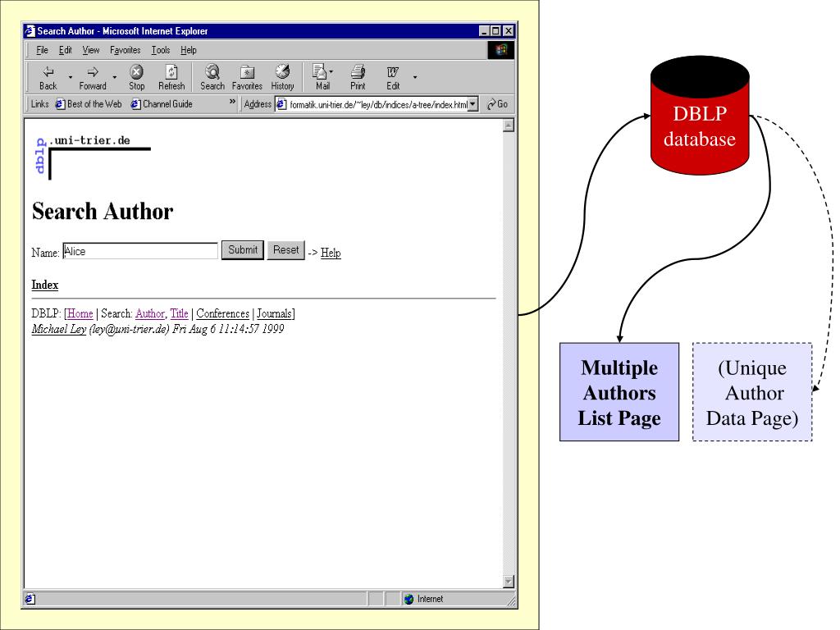
Task: Open the Edit menu
Action: click(x=66, y=50)
